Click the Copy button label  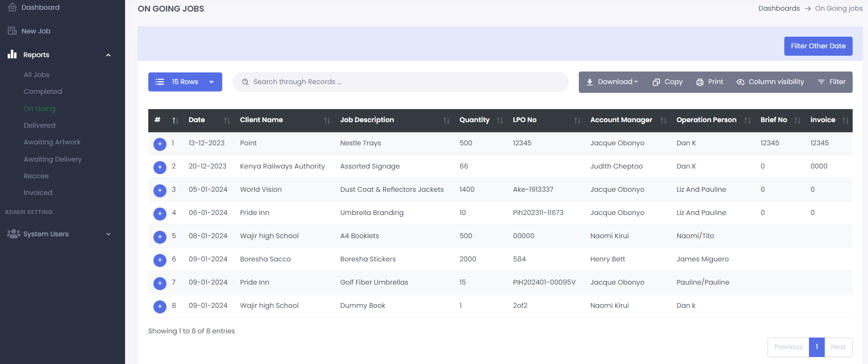point(673,82)
